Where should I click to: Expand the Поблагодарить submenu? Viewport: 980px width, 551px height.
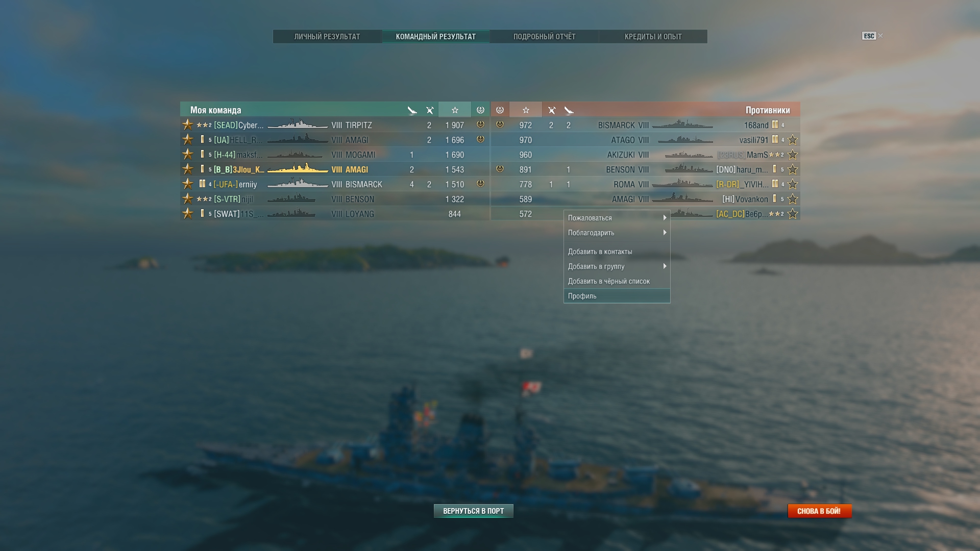tap(617, 233)
